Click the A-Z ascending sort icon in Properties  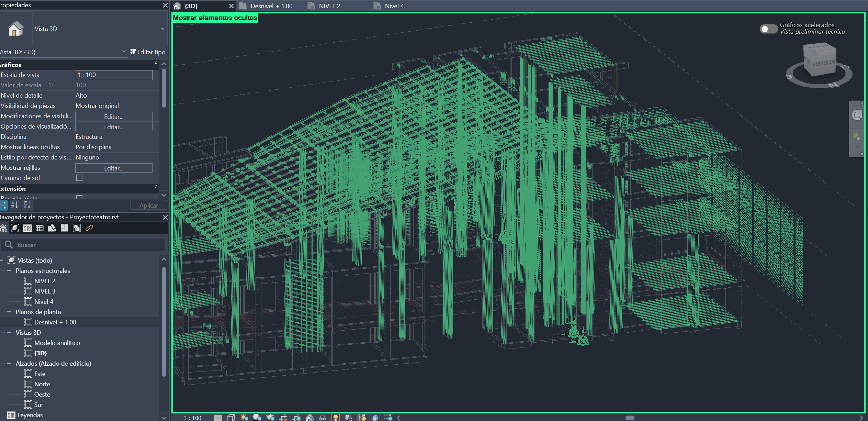point(14,205)
